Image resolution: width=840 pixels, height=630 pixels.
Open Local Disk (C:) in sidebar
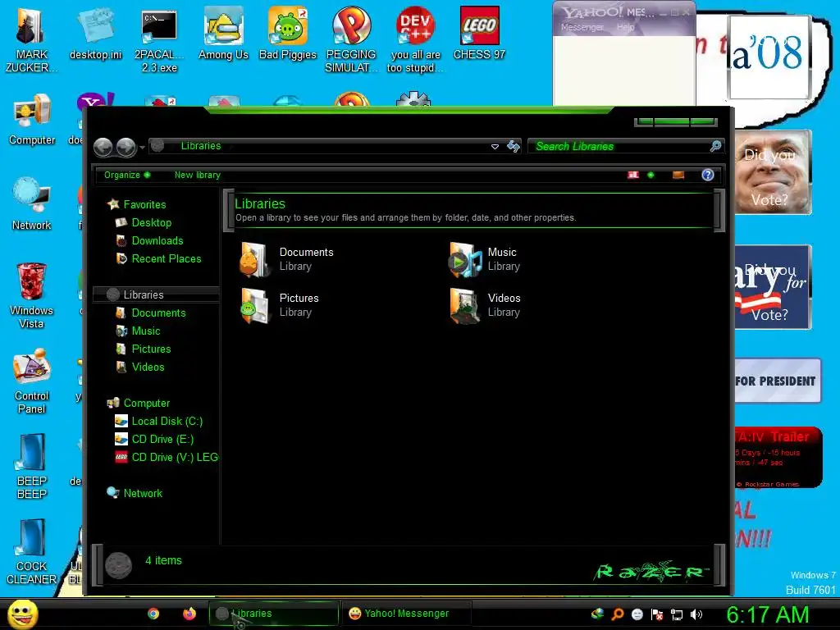tap(158, 421)
